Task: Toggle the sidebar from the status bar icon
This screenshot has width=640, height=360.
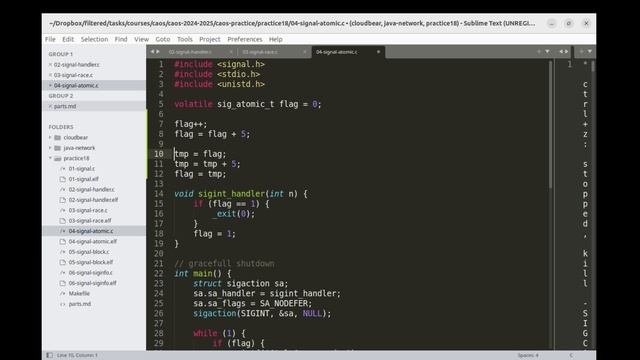Action: coord(49,355)
